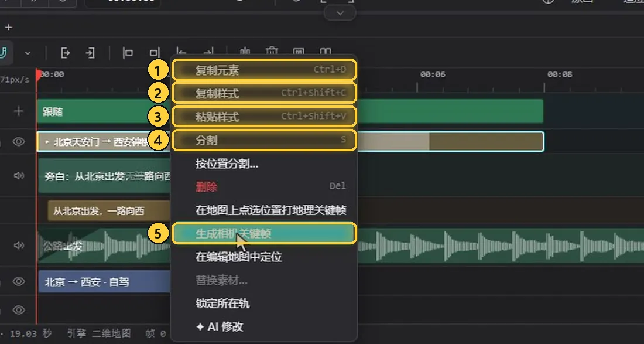Toggle visibility of the 北京天安门 track
The image size is (644, 344).
point(19,142)
